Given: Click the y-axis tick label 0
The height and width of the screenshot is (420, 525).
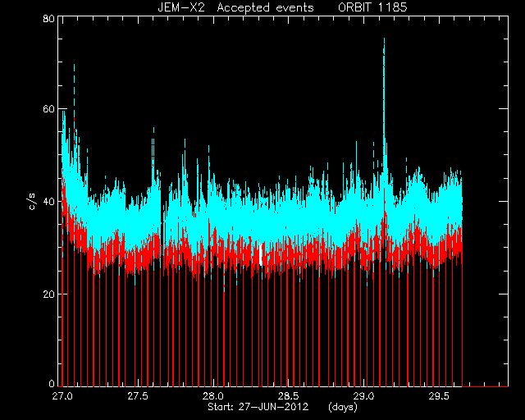Looking at the screenshot, I should click(51, 383).
